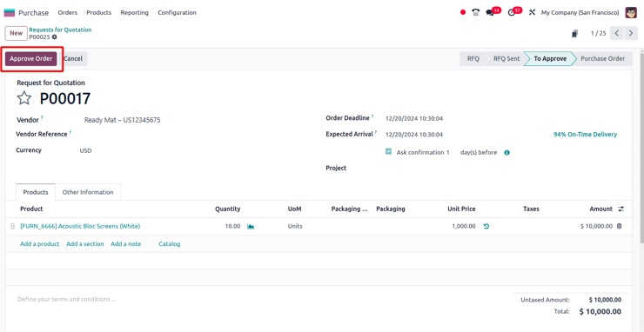Go to the previous record arrow
644x332 pixels.
[x=617, y=33]
